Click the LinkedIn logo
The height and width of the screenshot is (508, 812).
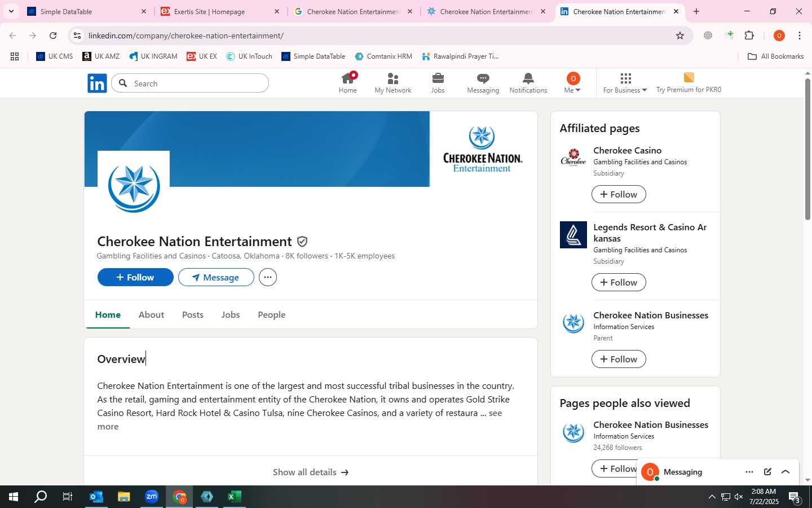(97, 84)
